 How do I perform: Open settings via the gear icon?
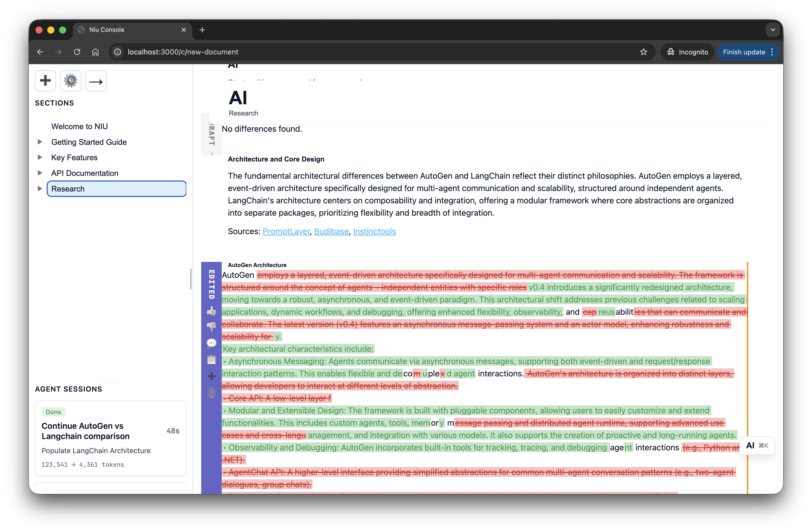point(71,81)
